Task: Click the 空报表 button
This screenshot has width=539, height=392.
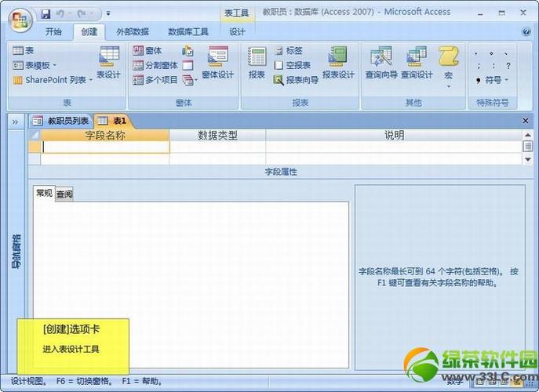Action: coord(293,65)
